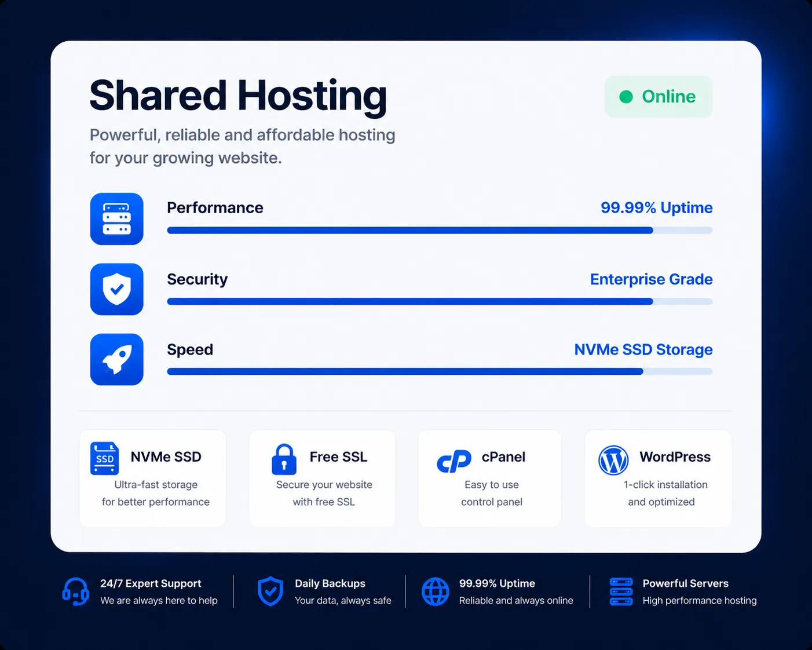
Task: Click the cPanel logo icon
Action: click(453, 461)
